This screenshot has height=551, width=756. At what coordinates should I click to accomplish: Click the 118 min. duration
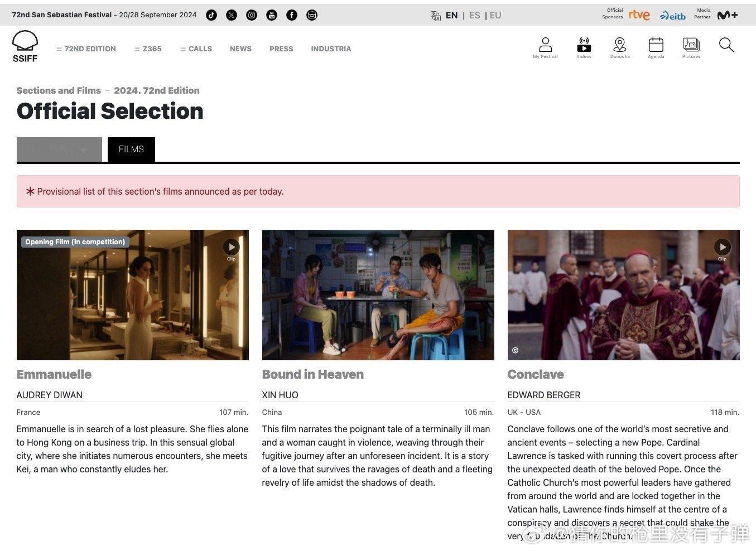725,412
